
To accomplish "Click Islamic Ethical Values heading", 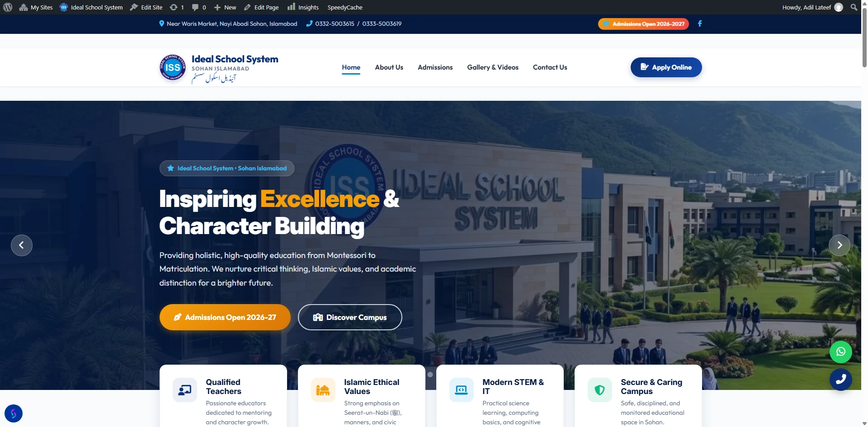I will tap(372, 387).
